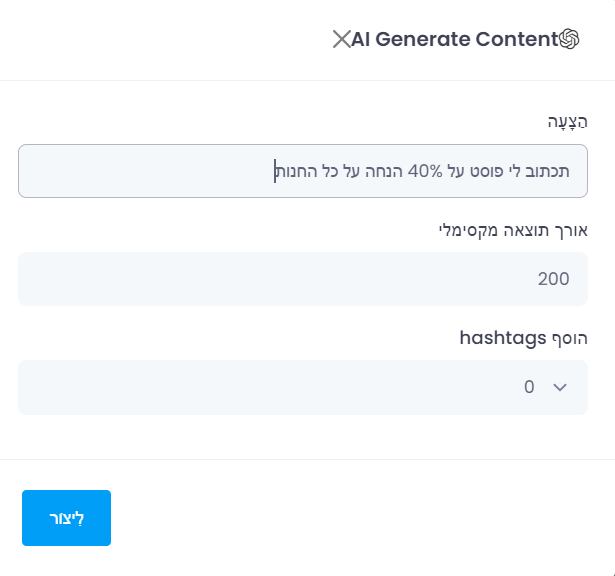615x576 pixels.
Task: Open the hashtags count dropdown
Action: [302, 387]
